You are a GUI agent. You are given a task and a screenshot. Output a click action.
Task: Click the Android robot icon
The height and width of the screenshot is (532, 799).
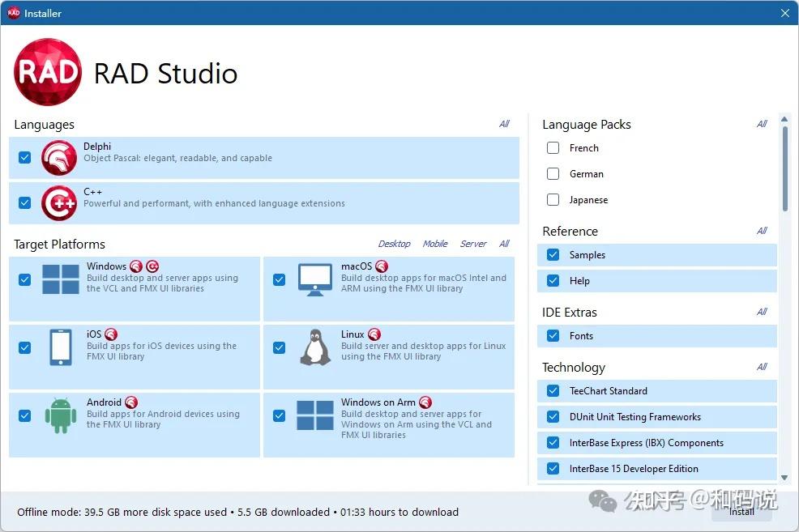pyautogui.click(x=60, y=415)
